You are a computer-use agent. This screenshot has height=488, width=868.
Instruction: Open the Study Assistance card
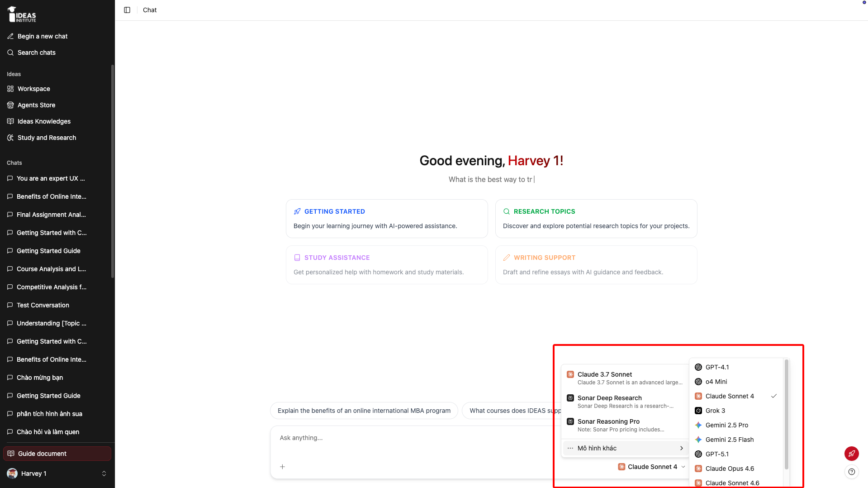pos(387,265)
